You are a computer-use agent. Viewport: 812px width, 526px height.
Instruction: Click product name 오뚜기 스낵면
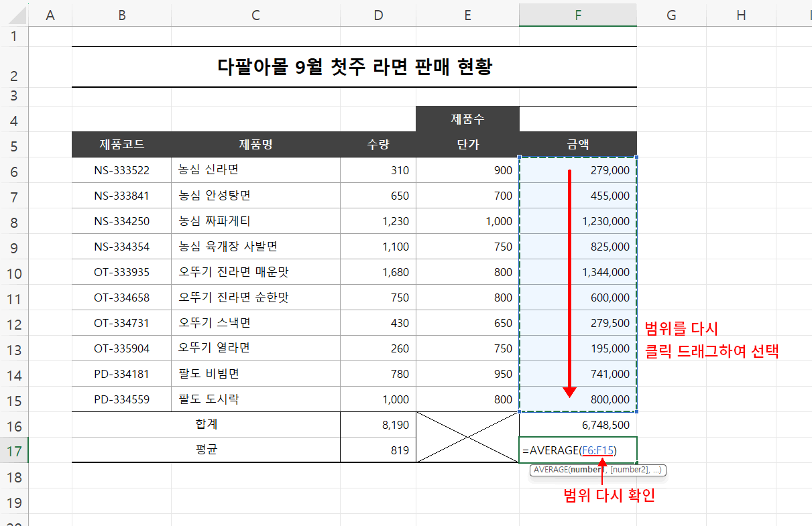255,323
